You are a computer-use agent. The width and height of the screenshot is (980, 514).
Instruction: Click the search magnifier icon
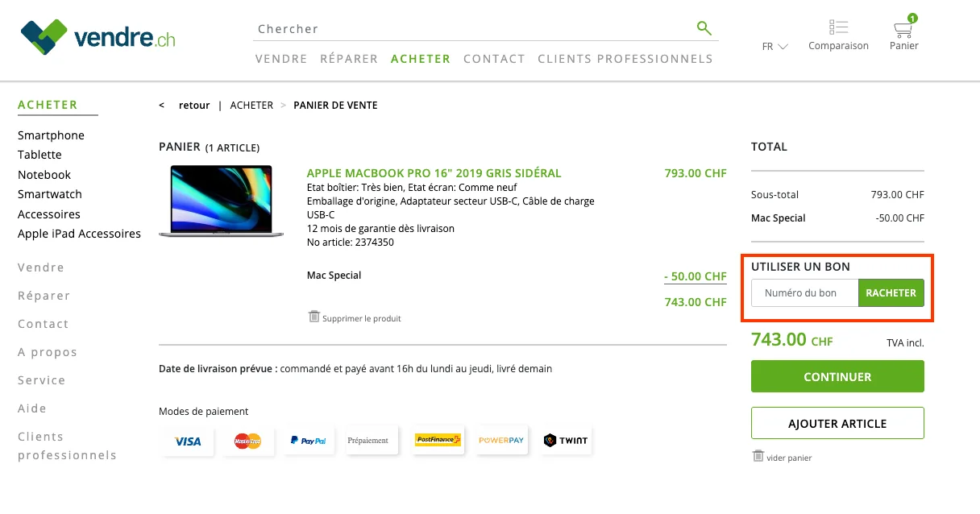click(x=704, y=27)
